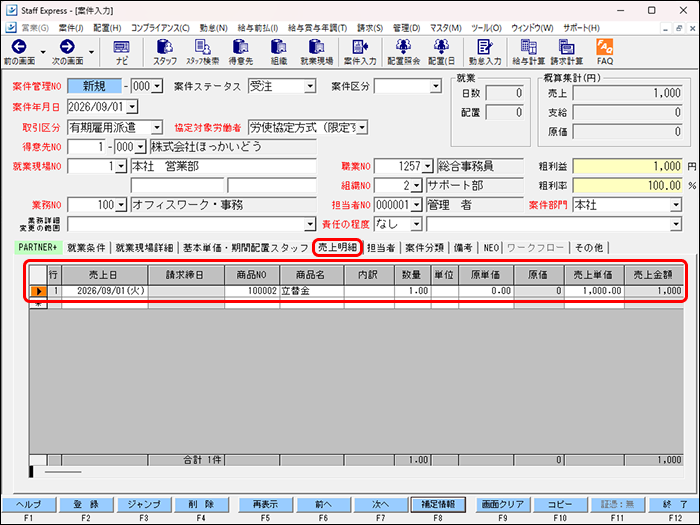Viewport: 700px width, 525px height.
Task: Open the 責任の程度 dropdown showing なし
Action: pos(416,224)
